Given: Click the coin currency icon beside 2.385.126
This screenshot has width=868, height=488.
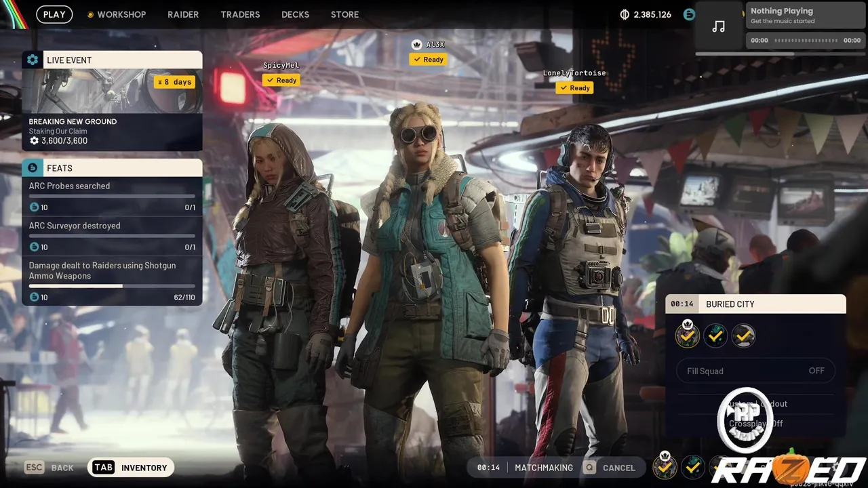Looking at the screenshot, I should [625, 14].
